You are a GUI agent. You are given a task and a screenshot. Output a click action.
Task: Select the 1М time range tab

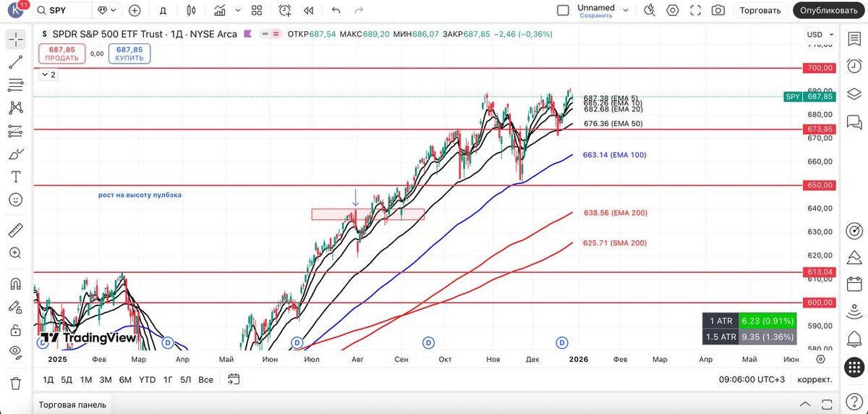pyautogui.click(x=86, y=379)
